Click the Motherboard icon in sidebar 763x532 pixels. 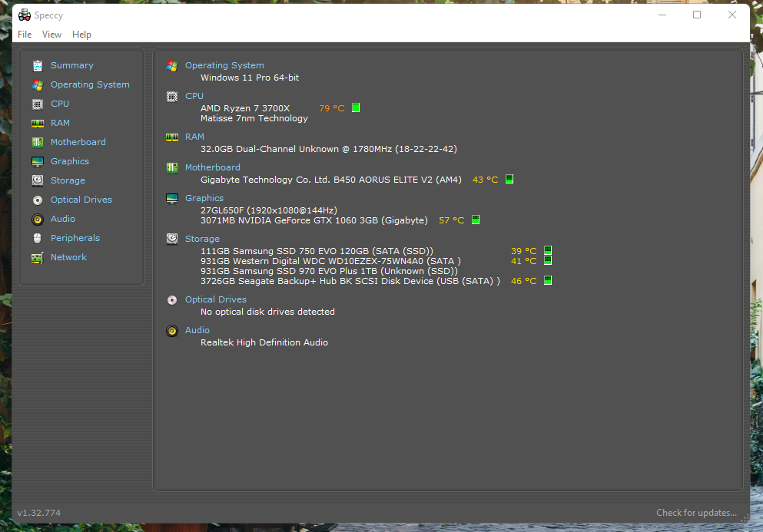38,142
